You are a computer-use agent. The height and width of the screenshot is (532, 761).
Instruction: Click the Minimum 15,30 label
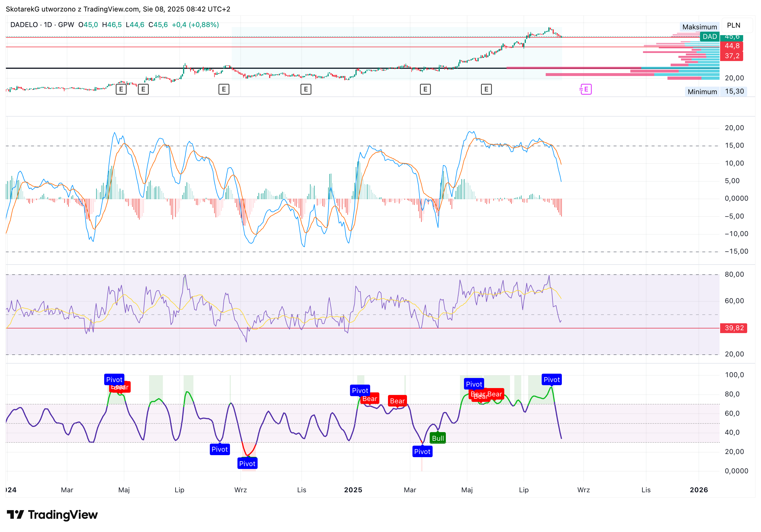[716, 92]
